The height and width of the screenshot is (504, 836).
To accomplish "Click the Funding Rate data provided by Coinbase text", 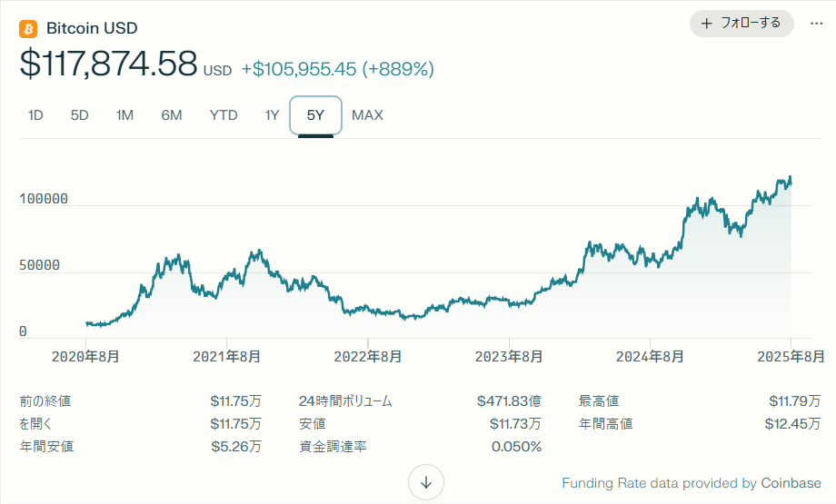I will 692,483.
